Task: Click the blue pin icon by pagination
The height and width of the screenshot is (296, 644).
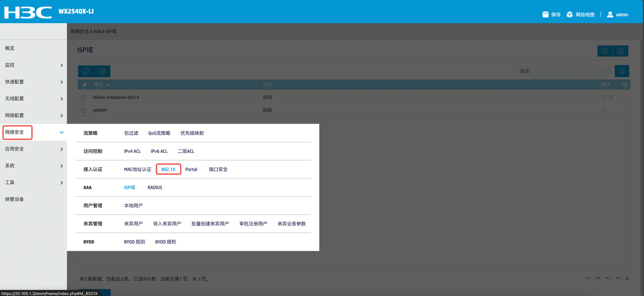Action: click(627, 278)
